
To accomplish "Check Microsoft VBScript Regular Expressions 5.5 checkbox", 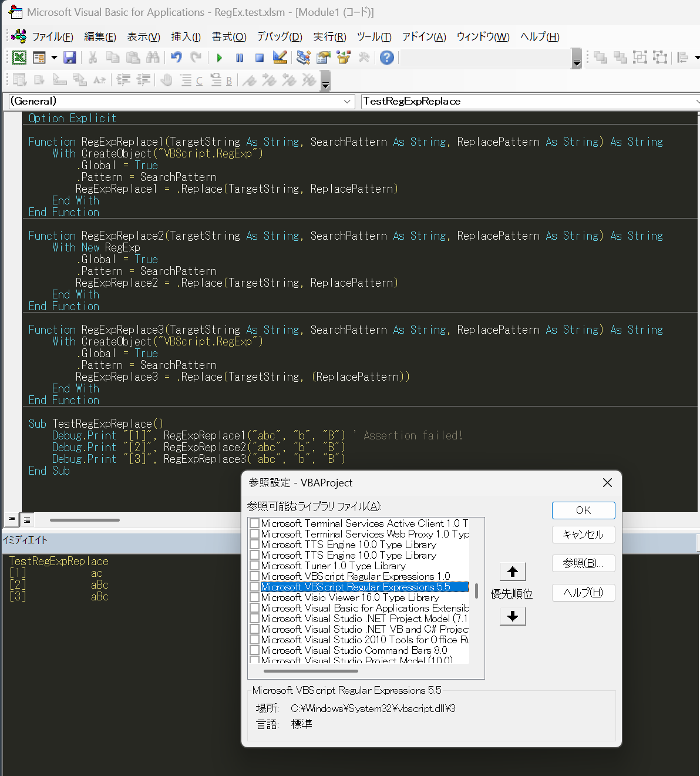I will click(x=255, y=587).
